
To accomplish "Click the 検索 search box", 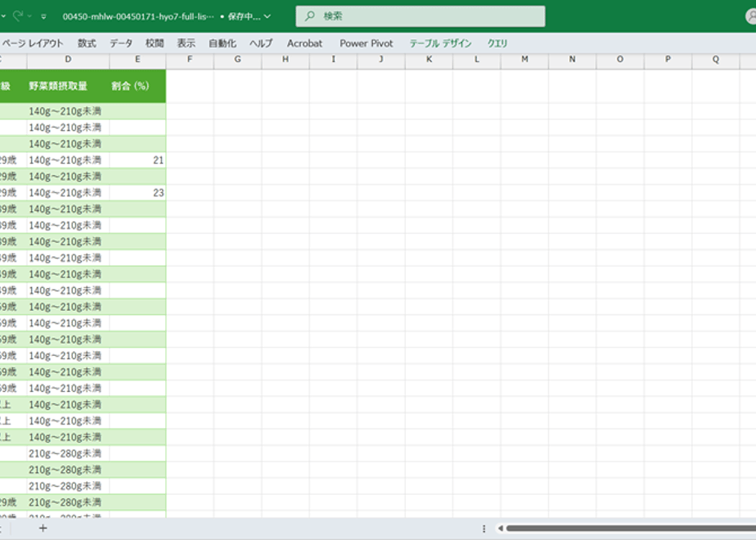I will [421, 16].
